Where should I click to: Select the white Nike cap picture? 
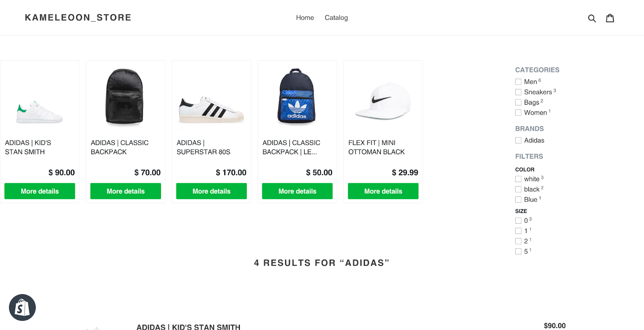click(383, 101)
